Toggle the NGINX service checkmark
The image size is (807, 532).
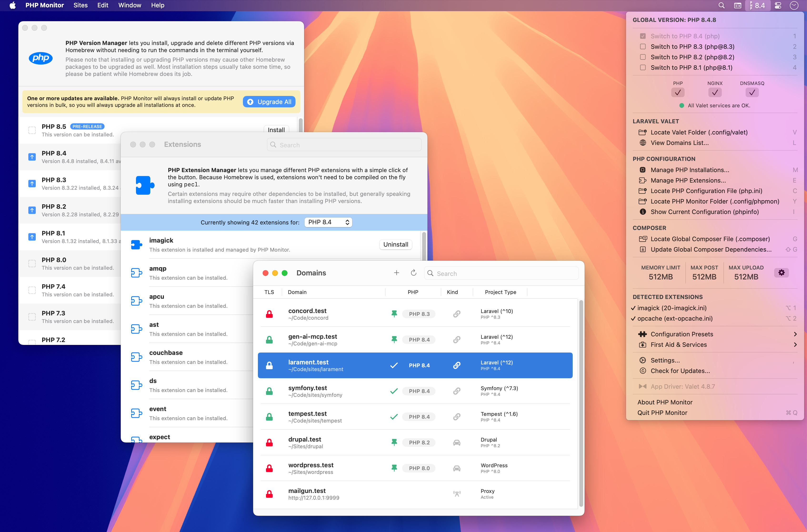pyautogui.click(x=715, y=92)
